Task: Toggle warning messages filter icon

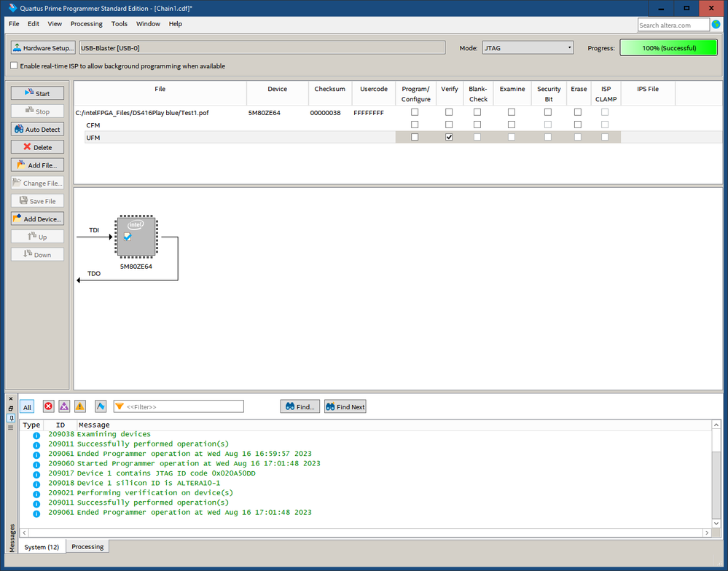Action: pyautogui.click(x=80, y=406)
